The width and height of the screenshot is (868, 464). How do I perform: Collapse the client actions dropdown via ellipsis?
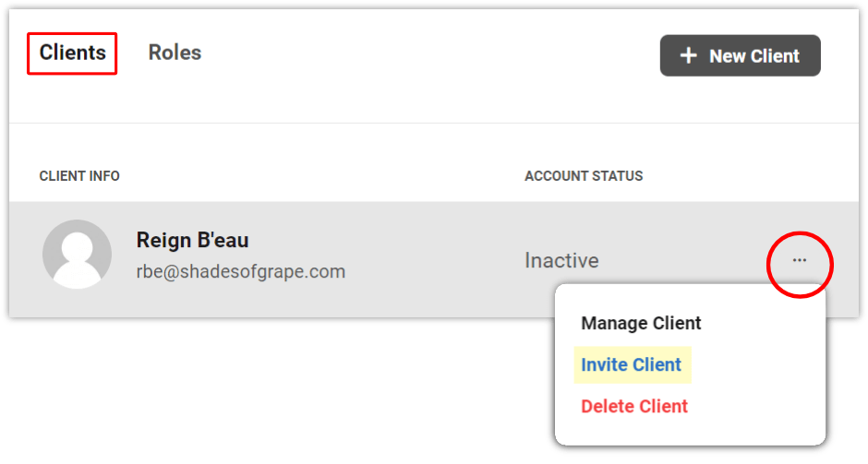click(x=799, y=260)
